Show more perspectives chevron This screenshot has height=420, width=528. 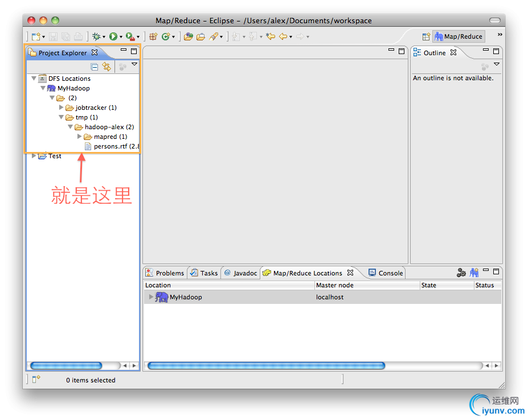coord(500,34)
